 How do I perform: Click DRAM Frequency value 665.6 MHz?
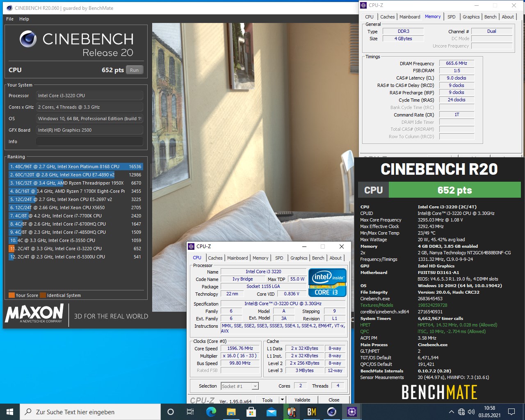tap(457, 63)
